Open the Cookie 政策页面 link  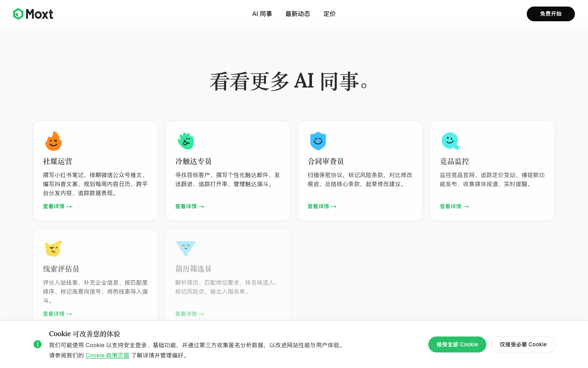pyautogui.click(x=107, y=355)
